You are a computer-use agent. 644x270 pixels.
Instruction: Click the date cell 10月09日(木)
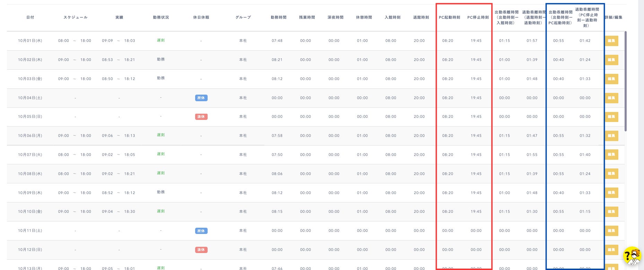tap(30, 193)
